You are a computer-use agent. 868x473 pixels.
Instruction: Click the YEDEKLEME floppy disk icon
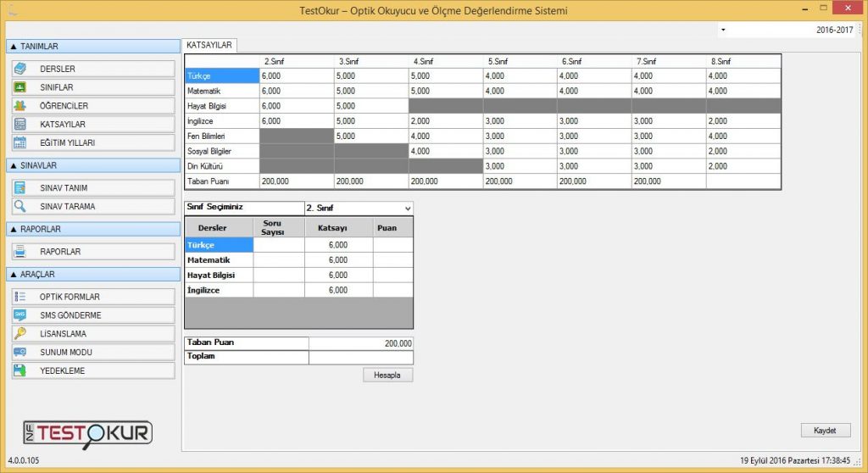20,370
